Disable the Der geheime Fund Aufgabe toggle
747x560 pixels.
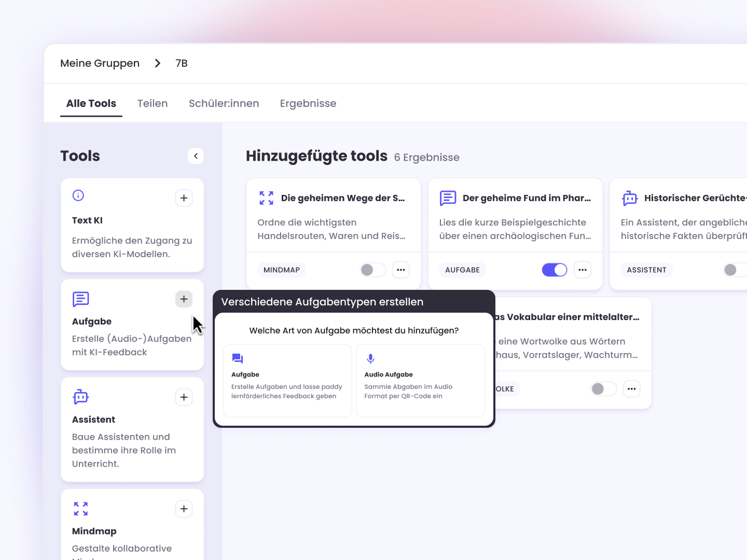(554, 270)
